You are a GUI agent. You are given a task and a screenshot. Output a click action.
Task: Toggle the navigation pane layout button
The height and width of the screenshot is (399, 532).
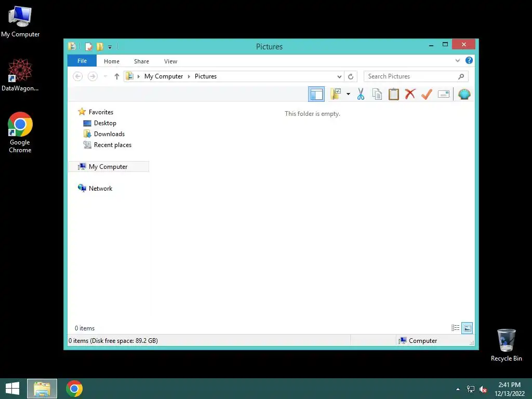tap(316, 94)
